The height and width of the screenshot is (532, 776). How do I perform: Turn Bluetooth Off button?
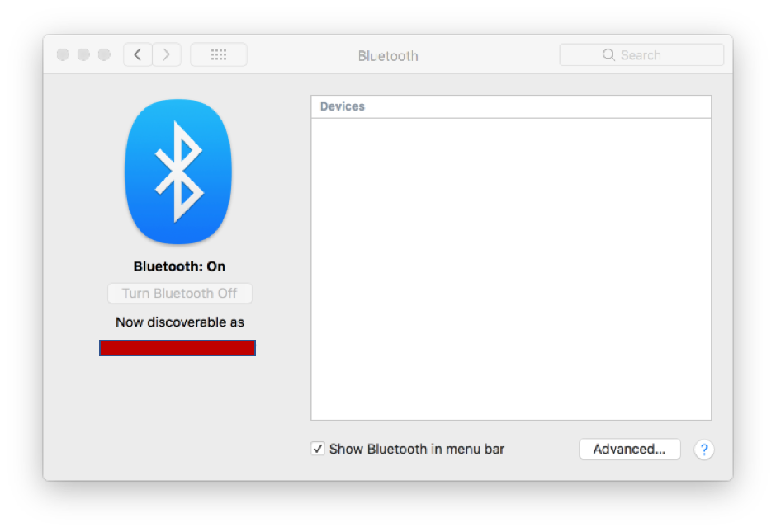click(x=180, y=293)
